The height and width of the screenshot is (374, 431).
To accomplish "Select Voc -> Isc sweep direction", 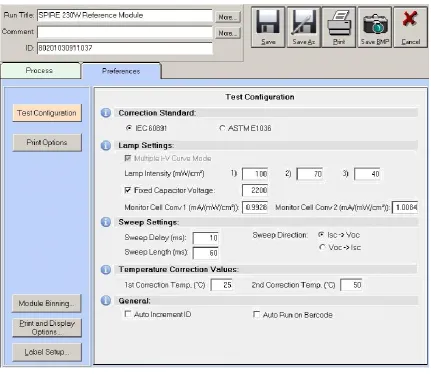I will coord(322,247).
